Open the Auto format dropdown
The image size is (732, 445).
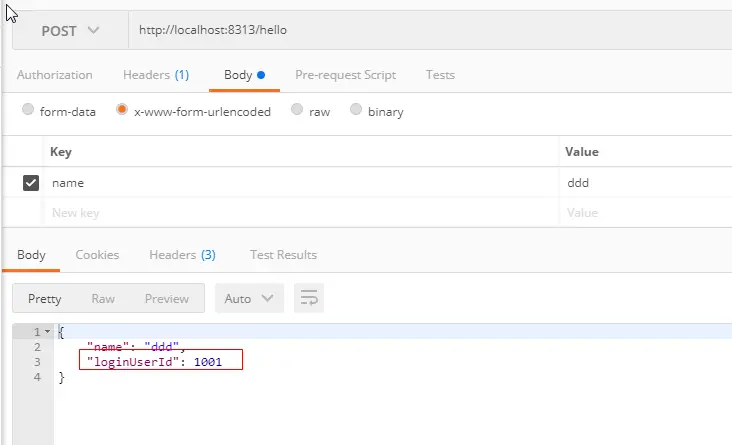249,298
